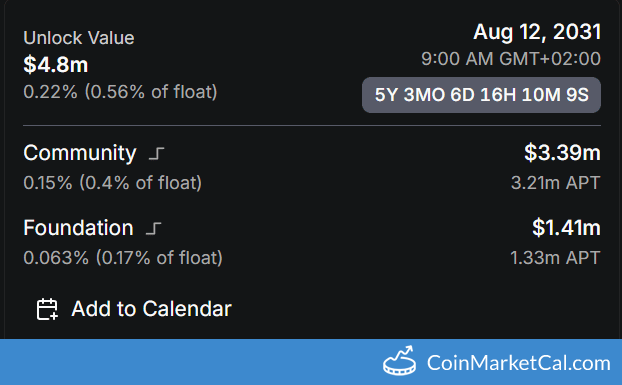Click the Unlock Value heading

[79, 38]
